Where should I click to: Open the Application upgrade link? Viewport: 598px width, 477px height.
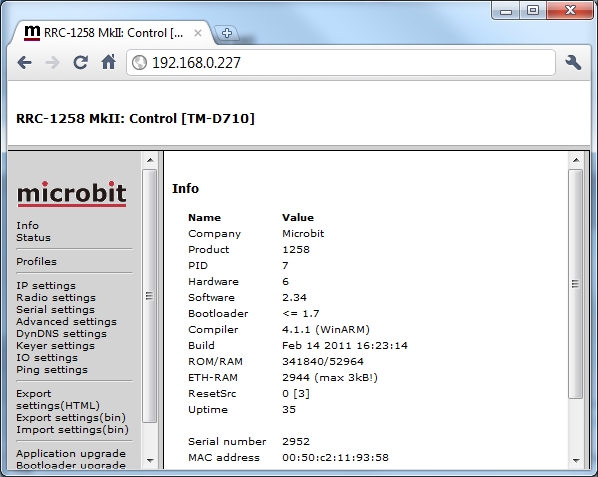tap(71, 454)
